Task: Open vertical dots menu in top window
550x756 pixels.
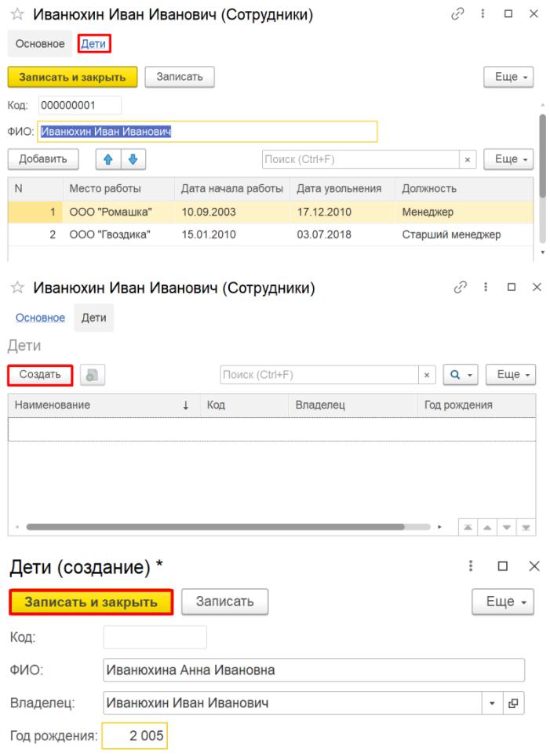Action: point(483,14)
